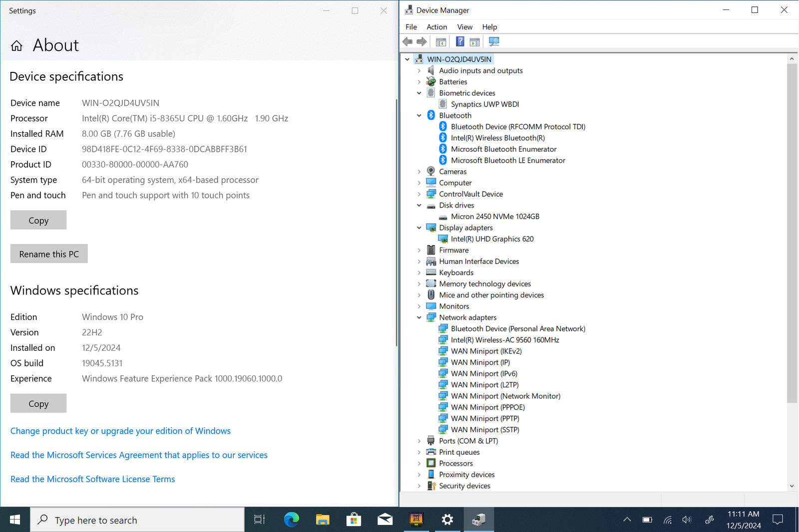Image resolution: width=799 pixels, height=532 pixels.
Task: Click the Device Manager vertical scrollbar thumb
Action: click(792, 233)
